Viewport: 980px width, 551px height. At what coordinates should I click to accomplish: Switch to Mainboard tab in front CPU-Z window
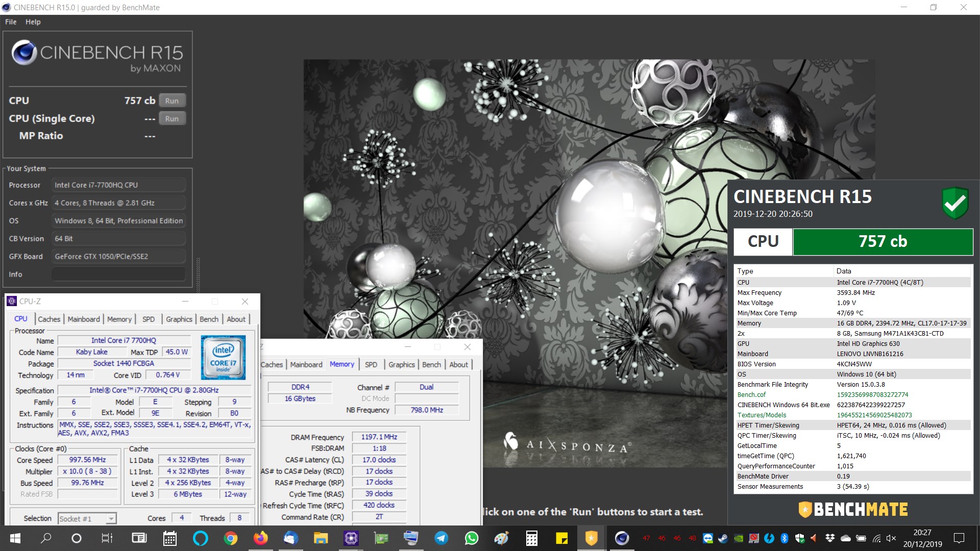pos(84,319)
